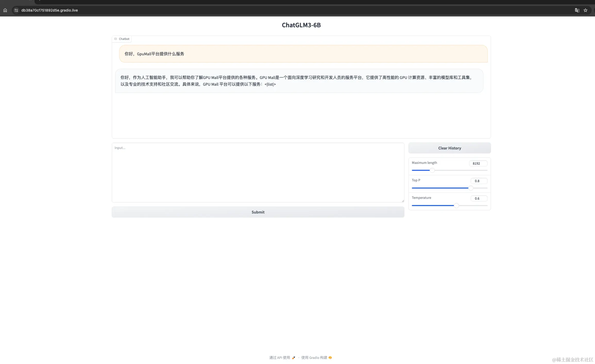Viewport: 595px width, 364px height.
Task: Click the Top P slider handle
Action: tap(471, 188)
